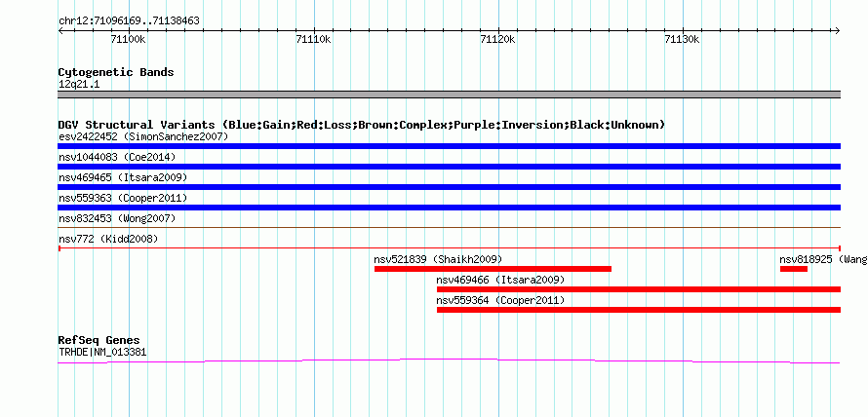Click the nsv469465 (Itsara2009) blue bar
The height and width of the screenshot is (417, 868).
click(449, 187)
